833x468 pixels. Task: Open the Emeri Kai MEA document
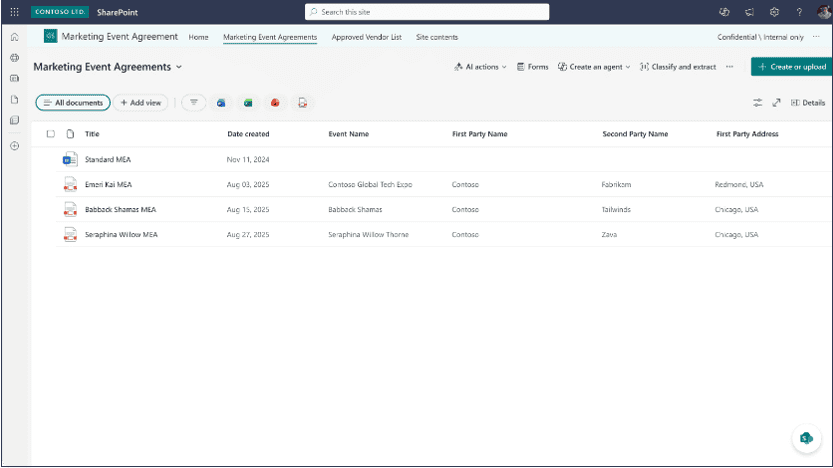click(108, 184)
